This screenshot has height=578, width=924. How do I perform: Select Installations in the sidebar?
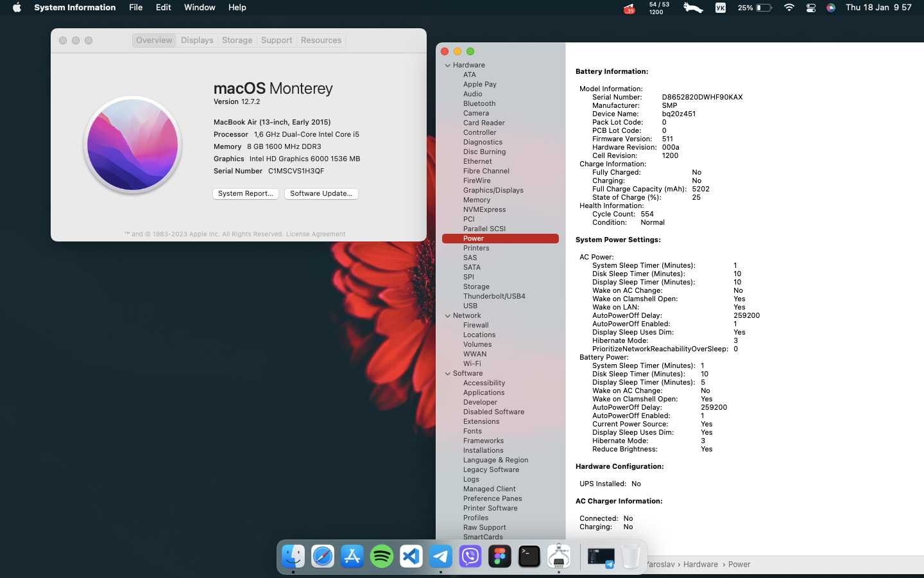[x=483, y=450]
